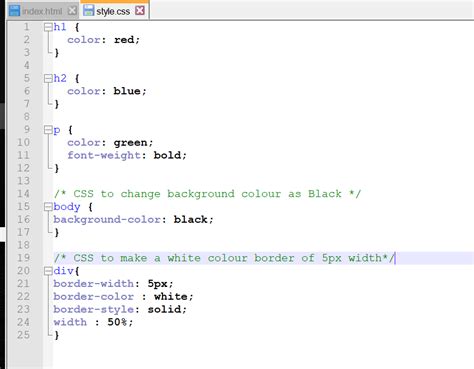Click the 'body' selector
474x369 pixels.
point(67,207)
